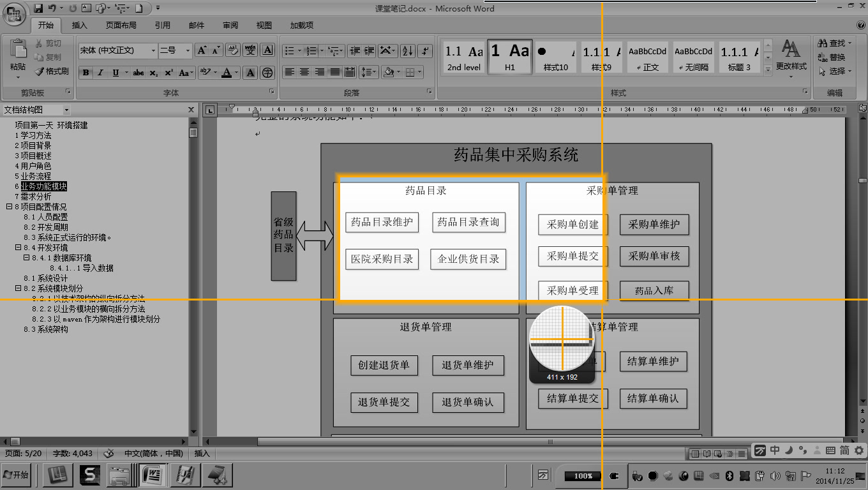The image size is (868, 490).
Task: Click the Bluetooth tray icon
Action: click(730, 476)
